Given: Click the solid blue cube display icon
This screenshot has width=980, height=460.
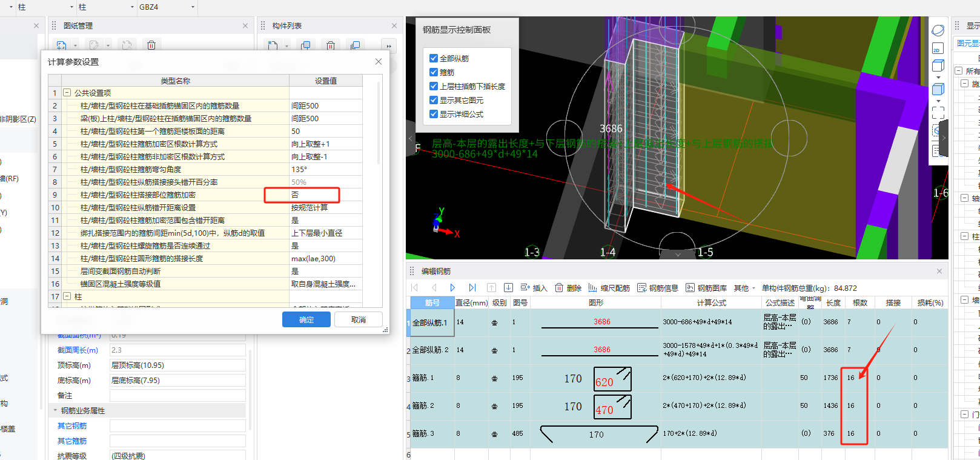Looking at the screenshot, I should click(938, 89).
